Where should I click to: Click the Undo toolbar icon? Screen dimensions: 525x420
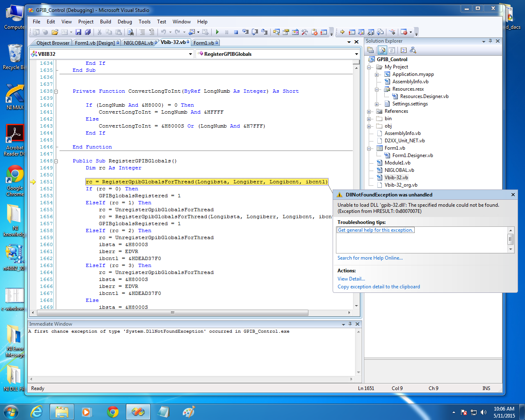tap(164, 32)
